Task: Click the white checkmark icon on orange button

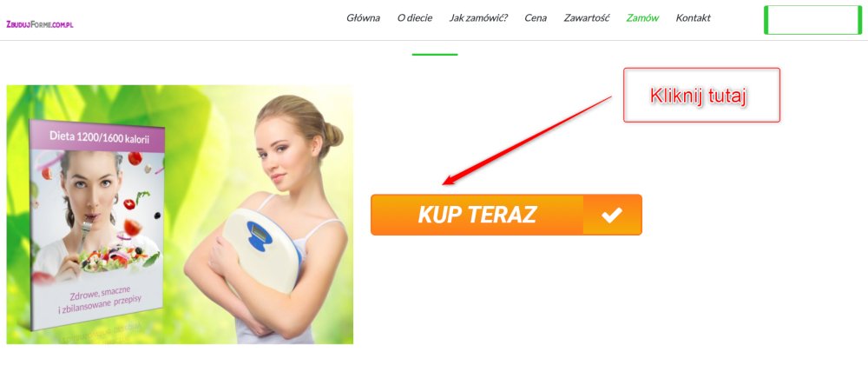Action: tap(612, 215)
